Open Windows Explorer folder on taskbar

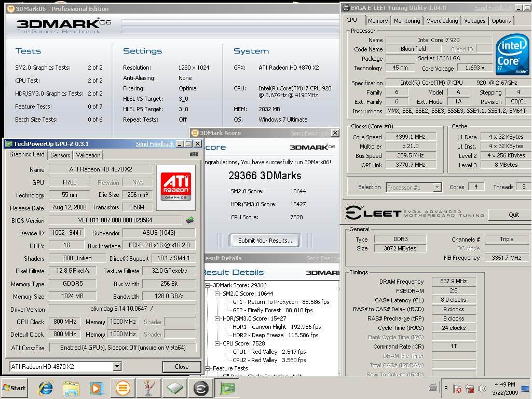tap(71, 388)
